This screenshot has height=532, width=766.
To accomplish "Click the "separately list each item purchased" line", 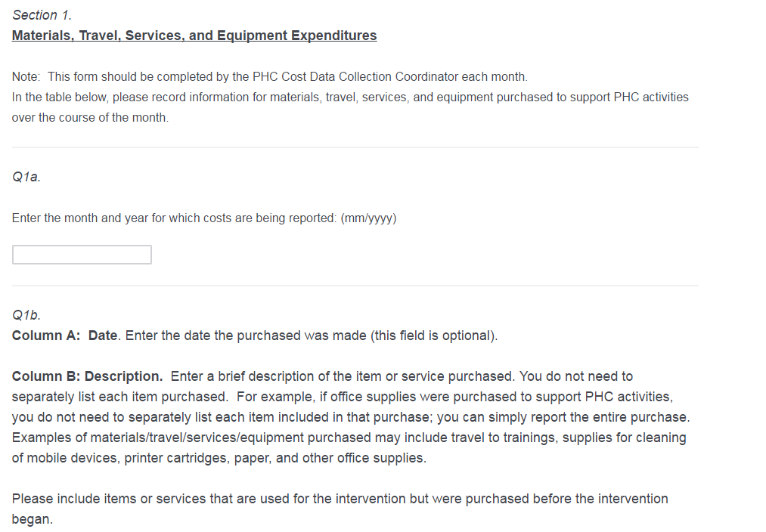I will pyautogui.click(x=342, y=397).
